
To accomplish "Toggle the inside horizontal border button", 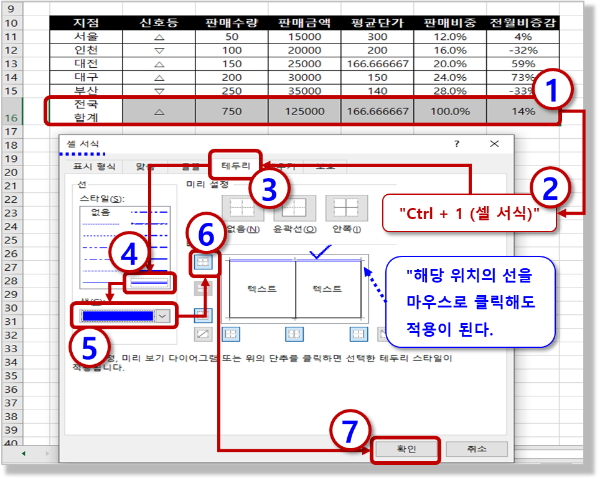I will coord(203,288).
